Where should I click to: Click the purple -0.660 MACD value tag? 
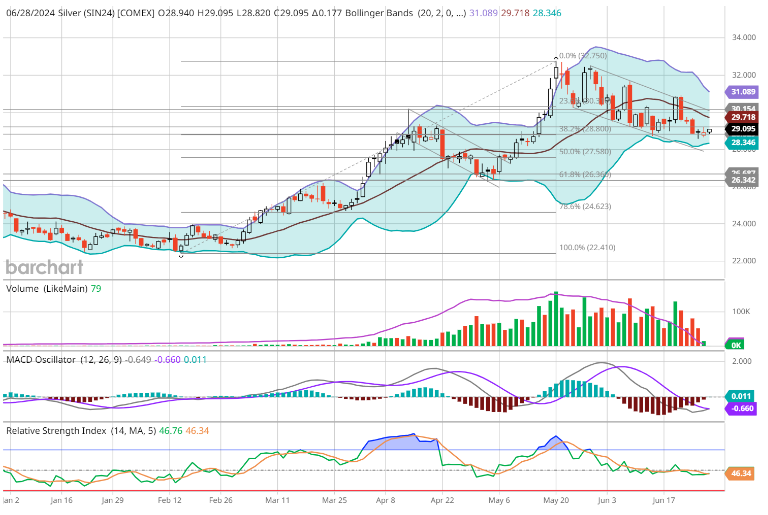(x=742, y=408)
